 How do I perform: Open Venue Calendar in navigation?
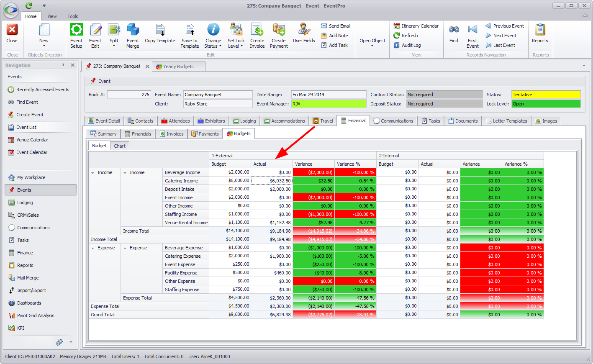point(32,140)
